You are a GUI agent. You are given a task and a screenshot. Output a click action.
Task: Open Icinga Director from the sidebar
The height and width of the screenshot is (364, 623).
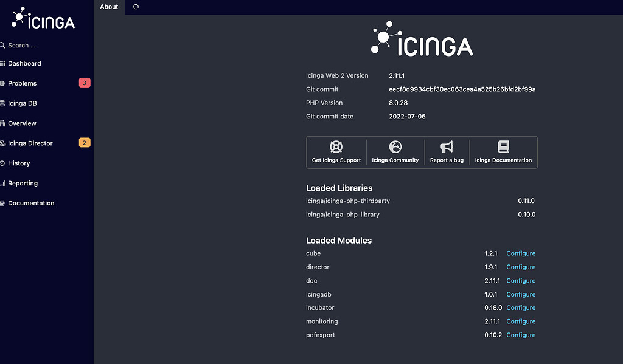click(x=29, y=143)
